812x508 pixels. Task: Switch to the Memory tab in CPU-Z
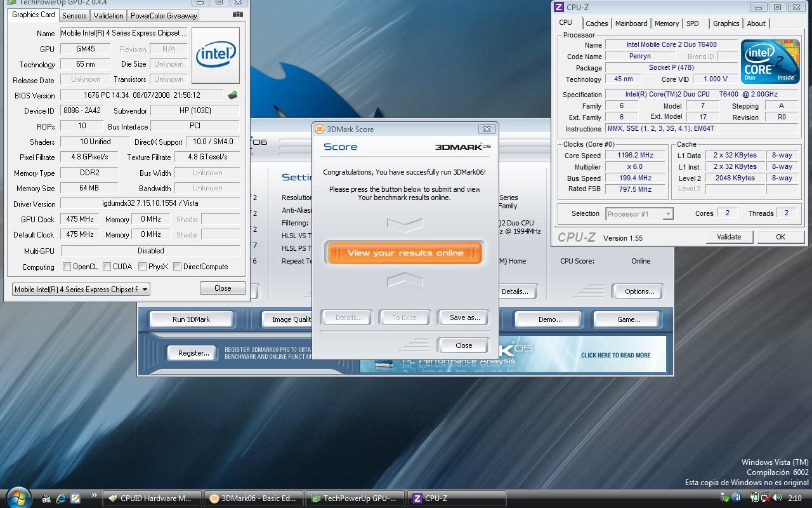click(x=667, y=23)
